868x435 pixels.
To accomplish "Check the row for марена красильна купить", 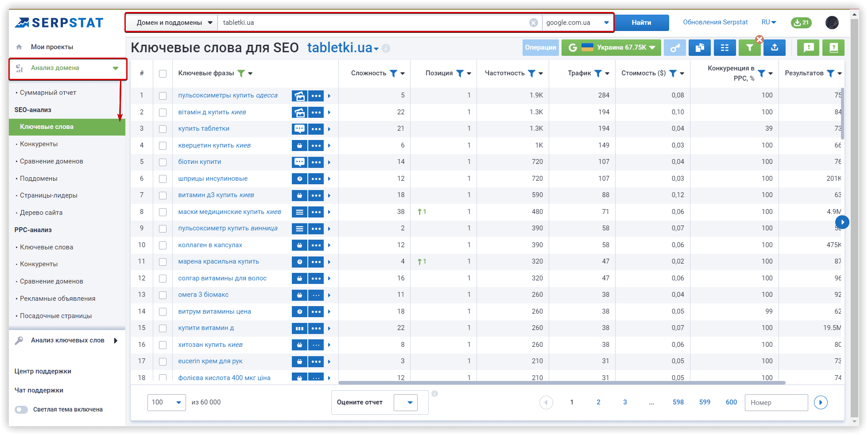I will (x=163, y=262).
